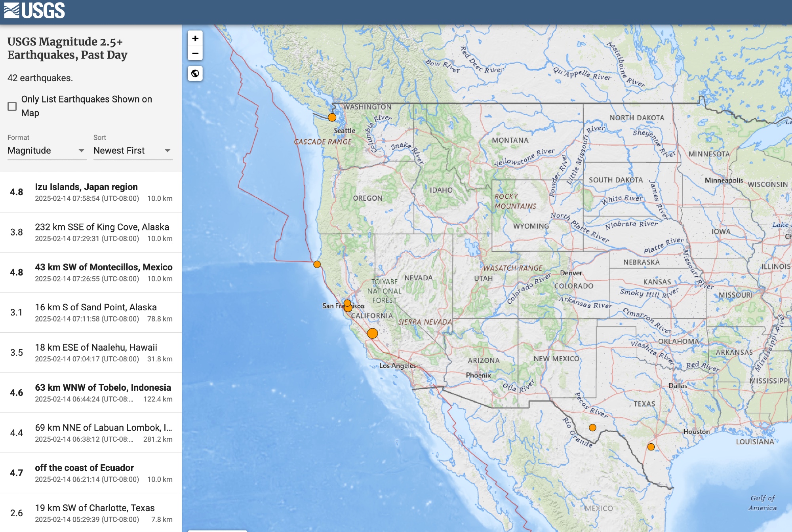The width and height of the screenshot is (792, 532).
Task: Click the USGS logo in header
Action: (x=34, y=11)
